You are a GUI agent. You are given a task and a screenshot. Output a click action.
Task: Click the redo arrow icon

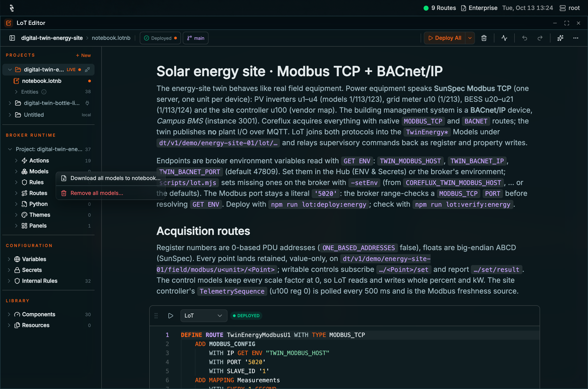click(540, 38)
